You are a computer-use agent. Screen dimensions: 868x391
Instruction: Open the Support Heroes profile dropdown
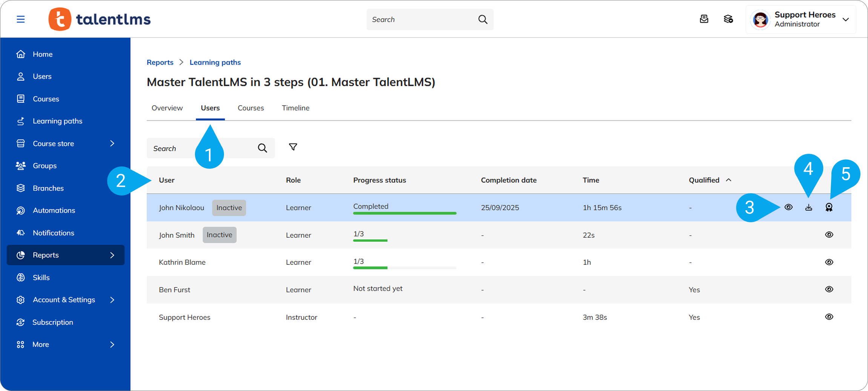845,20
